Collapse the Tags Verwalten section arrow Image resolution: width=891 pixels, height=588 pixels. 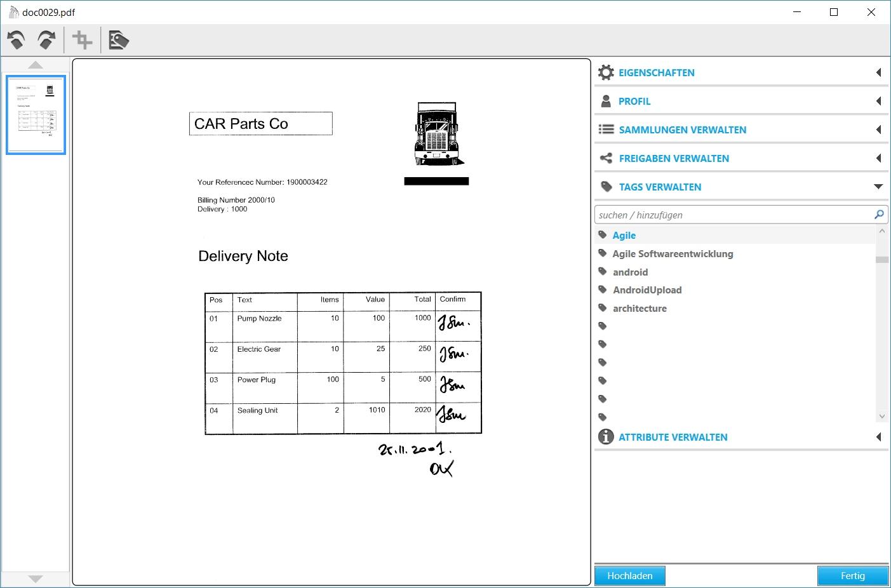pyautogui.click(x=878, y=187)
